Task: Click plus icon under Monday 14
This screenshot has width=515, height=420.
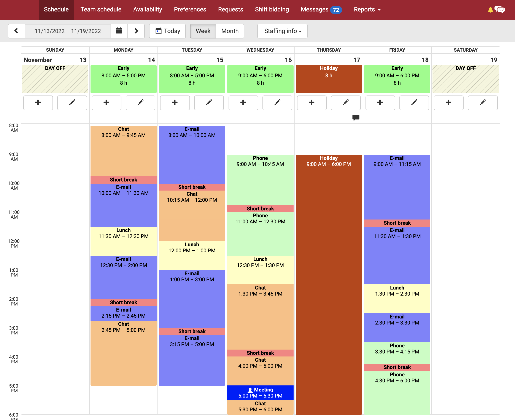Action: (106, 103)
